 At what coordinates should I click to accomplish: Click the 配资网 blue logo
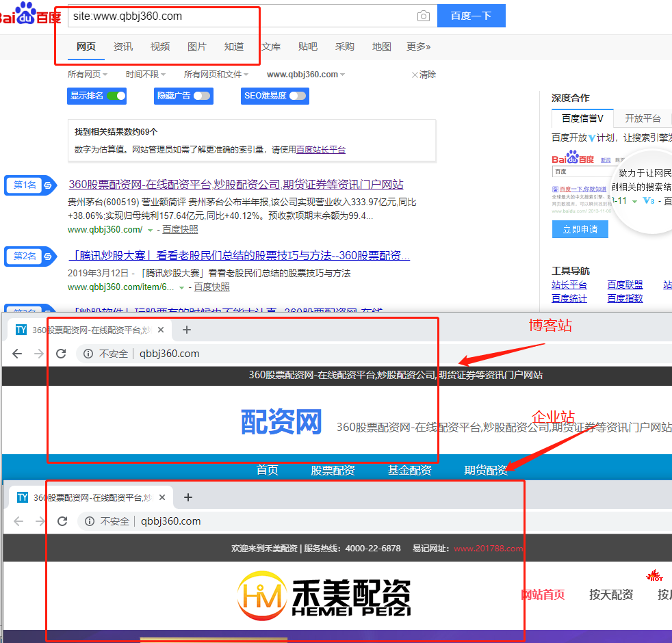[281, 422]
